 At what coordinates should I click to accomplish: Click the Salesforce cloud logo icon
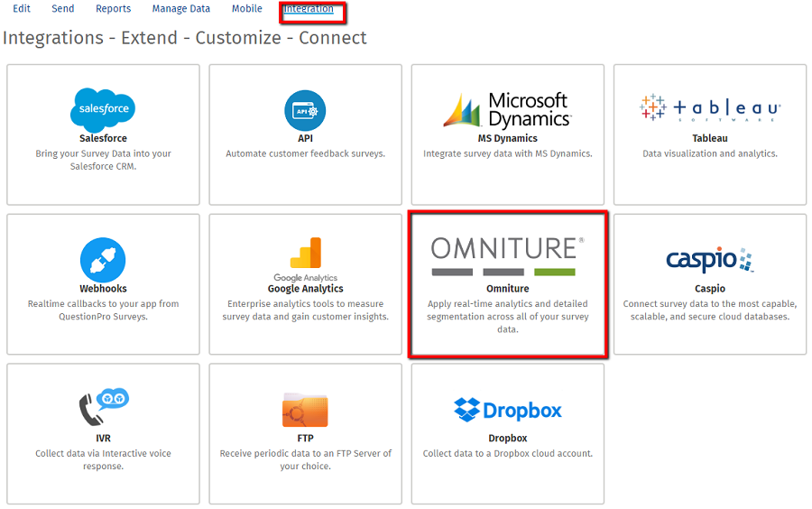[103, 109]
